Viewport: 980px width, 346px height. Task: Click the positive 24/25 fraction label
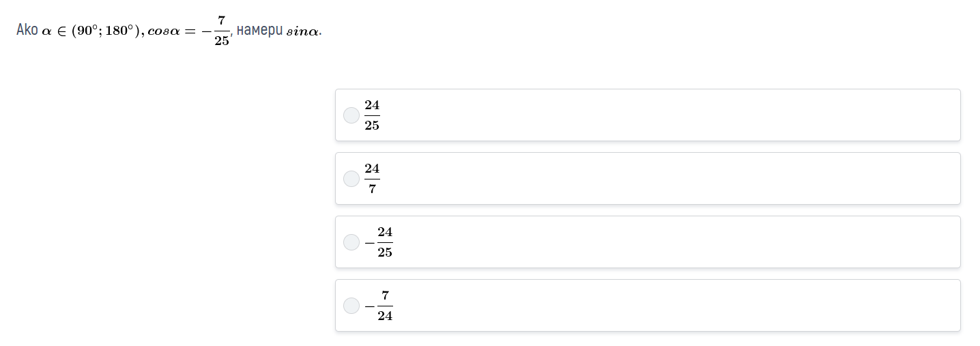coord(372,115)
